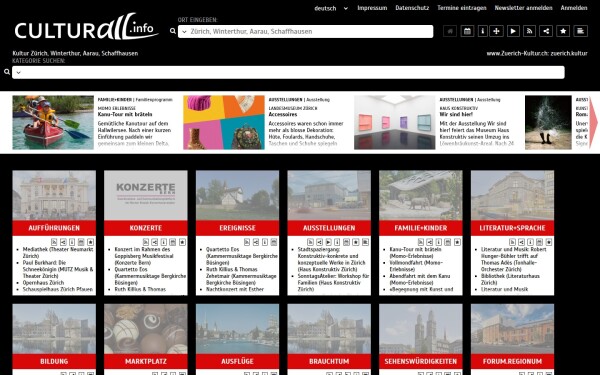
Task: Click Anmelden to log in
Action: (x=574, y=8)
